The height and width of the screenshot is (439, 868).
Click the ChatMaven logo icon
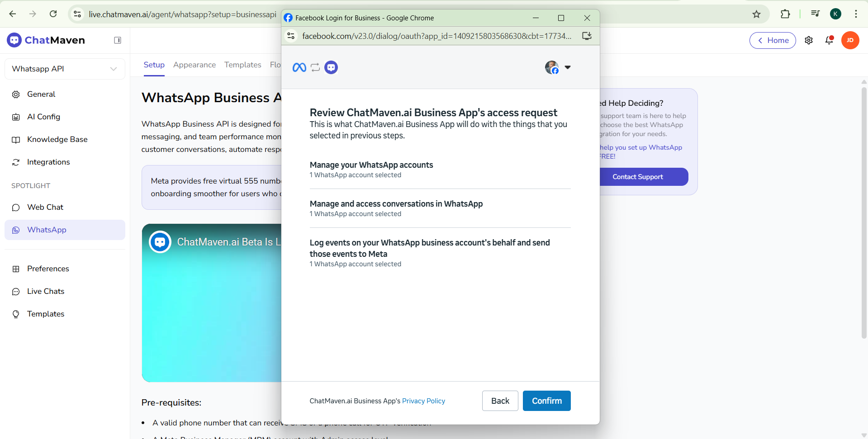(14, 40)
